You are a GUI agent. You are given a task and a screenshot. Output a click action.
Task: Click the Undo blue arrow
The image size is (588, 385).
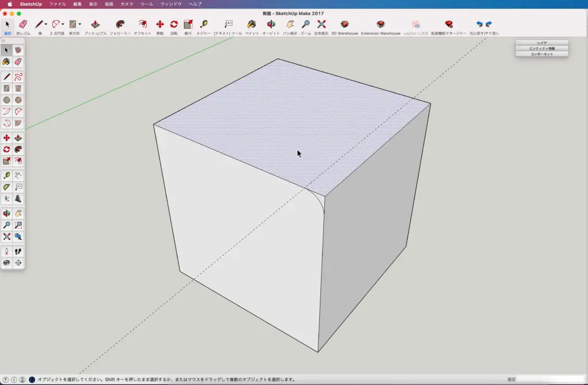point(479,24)
